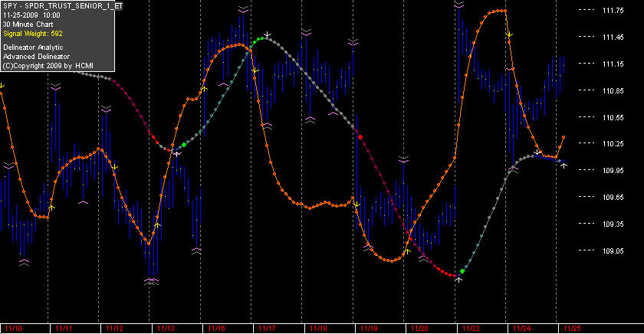Select the 110.25 price axis label
Screen dimensions: 644x334
click(613, 143)
